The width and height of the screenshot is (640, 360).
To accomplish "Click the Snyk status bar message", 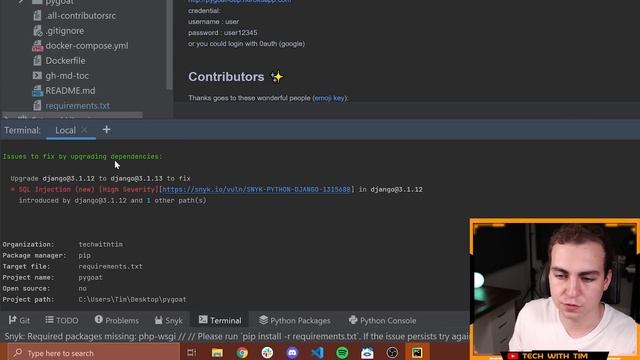I will [x=237, y=336].
